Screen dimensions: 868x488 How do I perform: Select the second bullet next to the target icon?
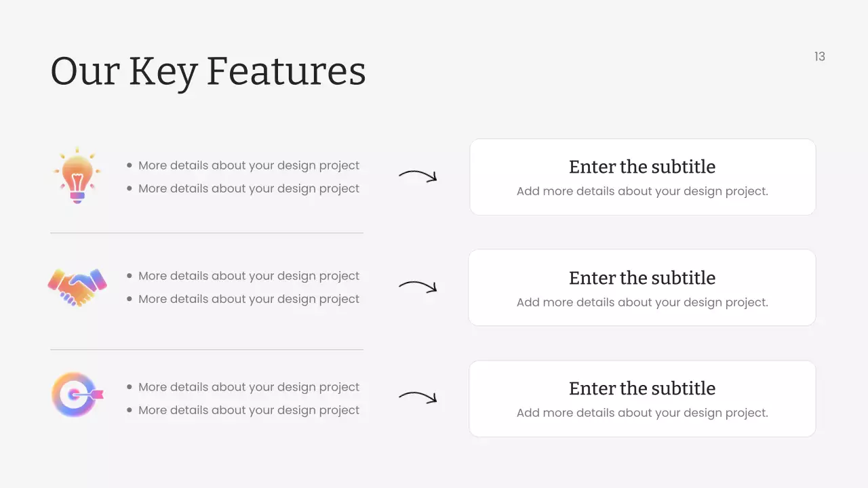249,410
